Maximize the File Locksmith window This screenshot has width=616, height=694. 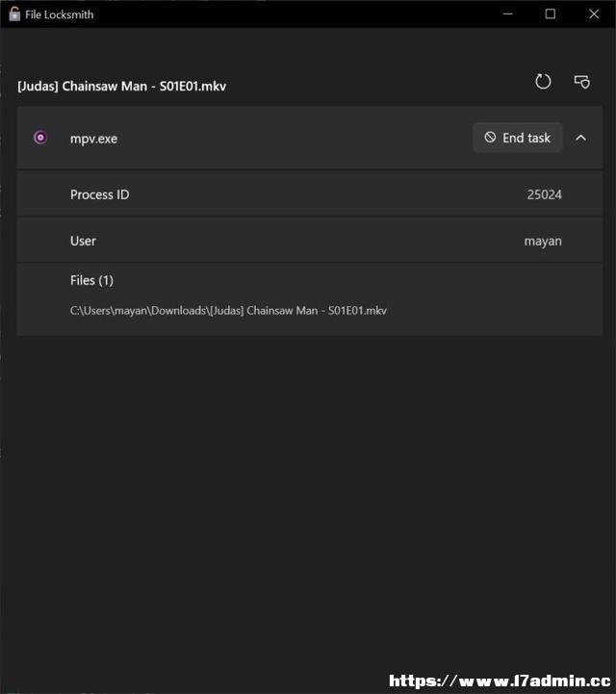(550, 13)
